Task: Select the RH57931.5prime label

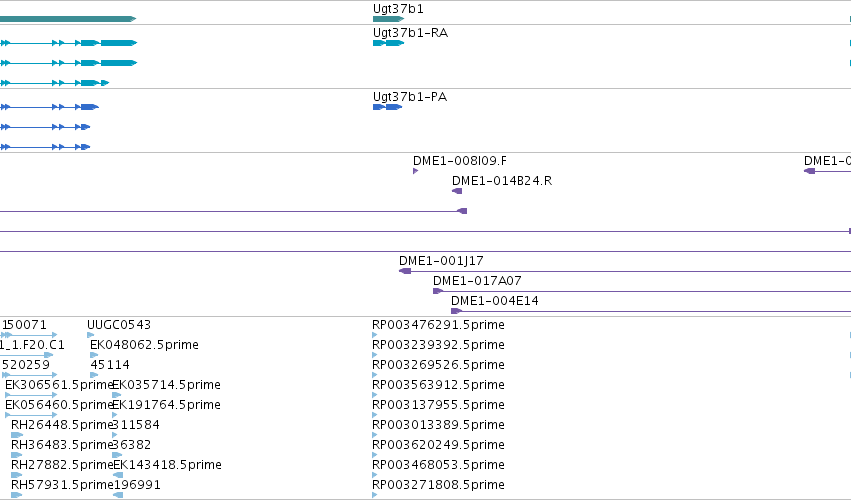Action: [62, 484]
